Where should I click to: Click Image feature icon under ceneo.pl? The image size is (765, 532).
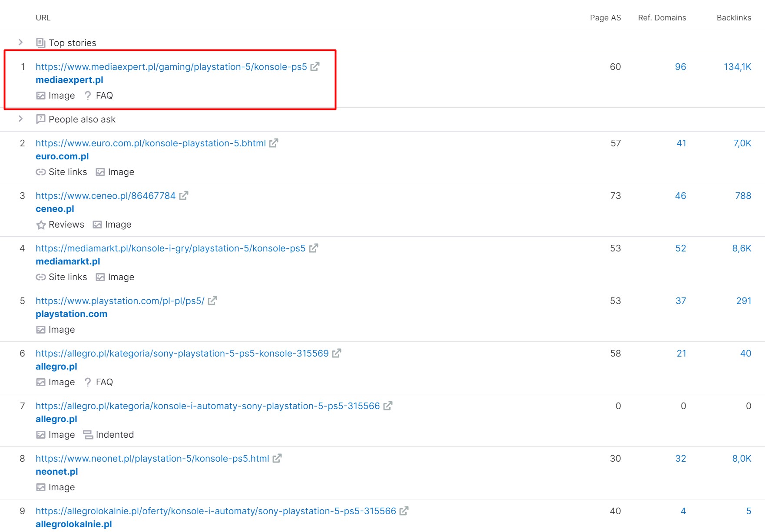[97, 225]
